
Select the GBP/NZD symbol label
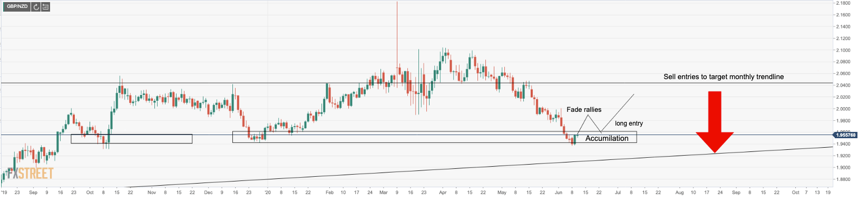tap(17, 7)
